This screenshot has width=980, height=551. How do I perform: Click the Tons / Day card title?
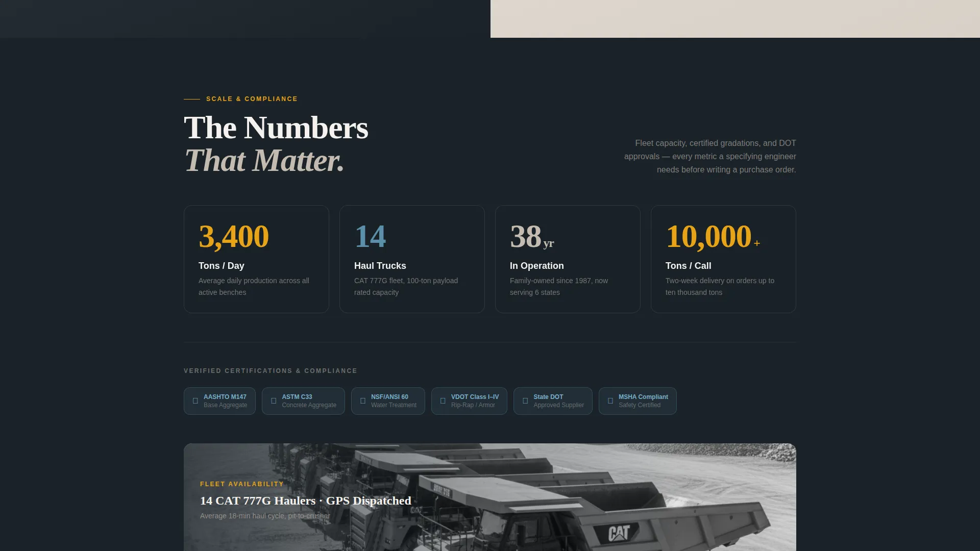pos(222,266)
